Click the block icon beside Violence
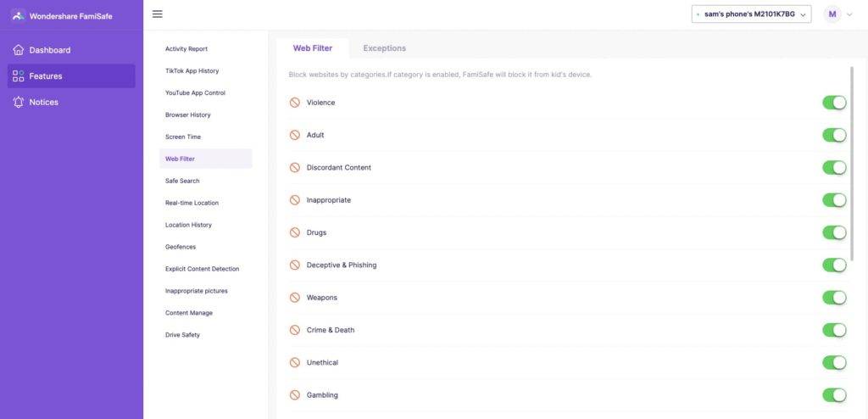This screenshot has height=419, width=868. click(295, 103)
